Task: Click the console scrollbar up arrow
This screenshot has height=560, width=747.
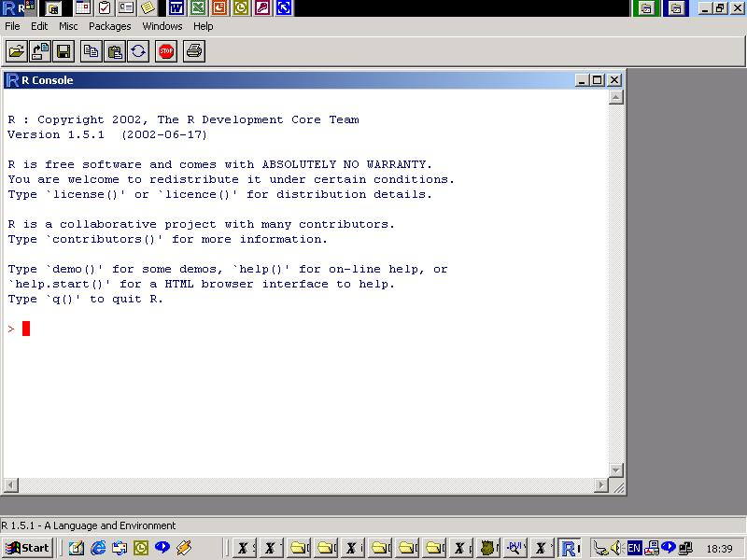Action: click(x=616, y=97)
